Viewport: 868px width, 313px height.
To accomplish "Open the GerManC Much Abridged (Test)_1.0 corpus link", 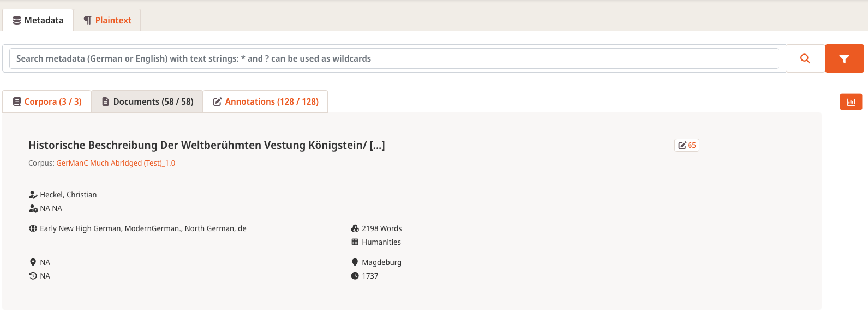I will [x=116, y=163].
